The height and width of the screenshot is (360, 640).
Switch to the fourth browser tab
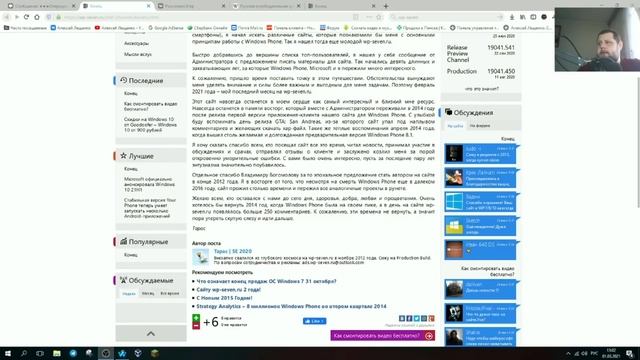[x=266, y=6]
